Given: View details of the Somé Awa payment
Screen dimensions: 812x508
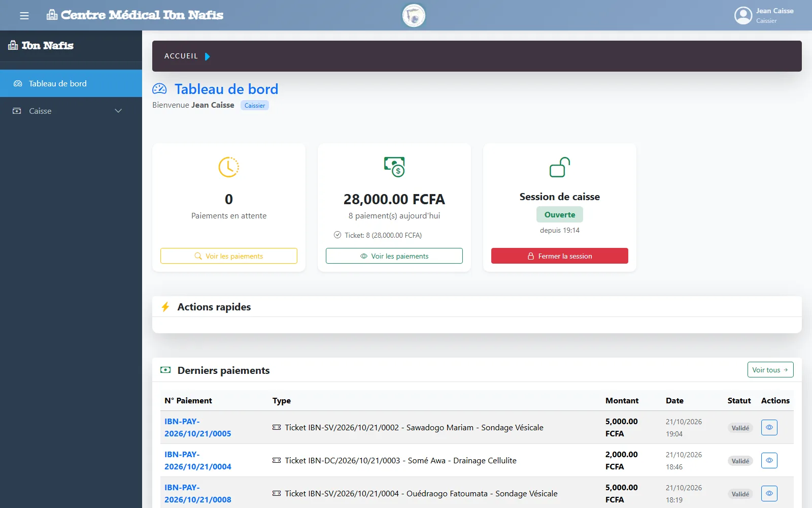Looking at the screenshot, I should [769, 460].
